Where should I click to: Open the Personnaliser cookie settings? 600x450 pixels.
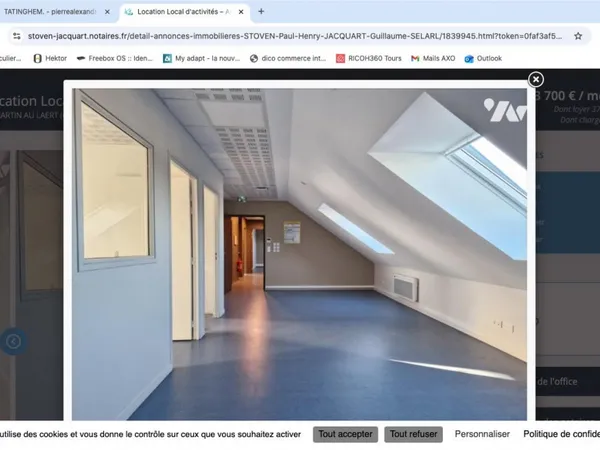[482, 434]
